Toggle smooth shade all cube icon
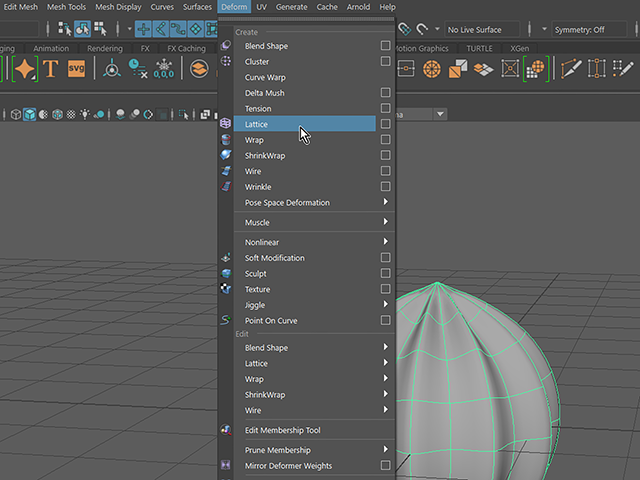The height and width of the screenshot is (480, 640). (x=29, y=114)
